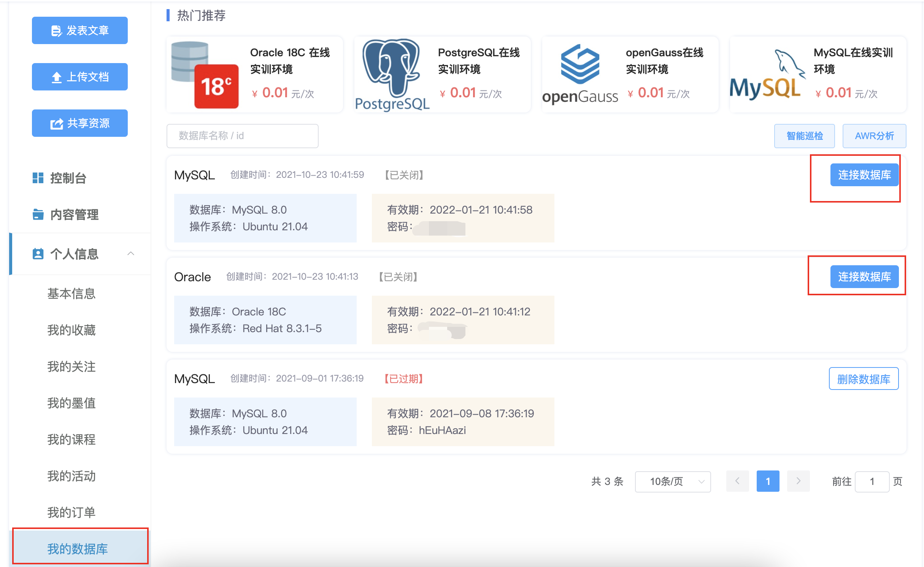The image size is (924, 567).
Task: Click the 前往 page number input
Action: click(x=872, y=481)
